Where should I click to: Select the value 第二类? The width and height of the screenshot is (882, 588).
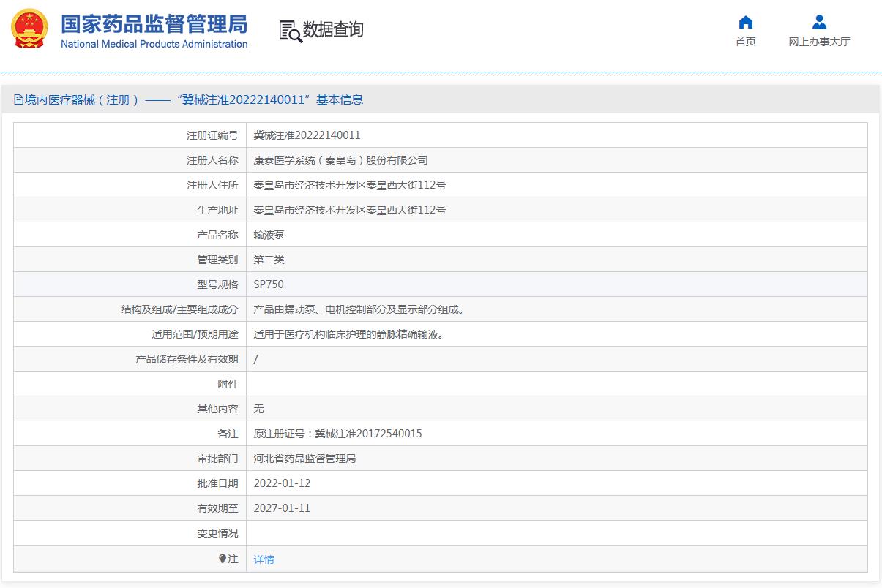click(x=269, y=260)
